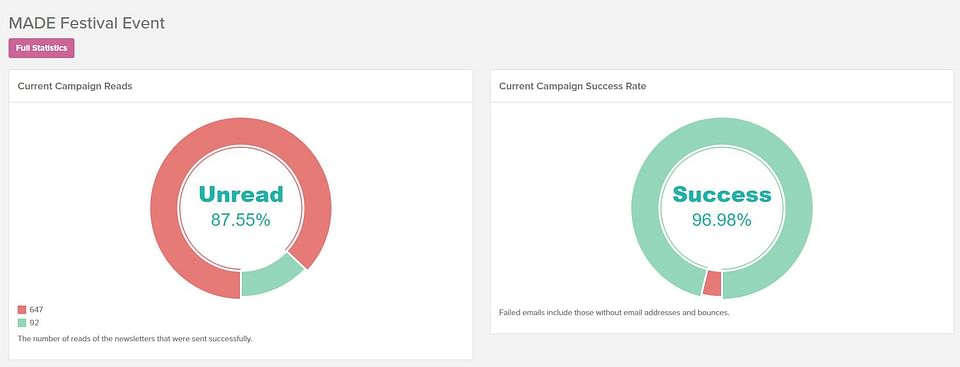Click the Success center label
Viewport: 960px width, 367px height.
[x=722, y=194]
